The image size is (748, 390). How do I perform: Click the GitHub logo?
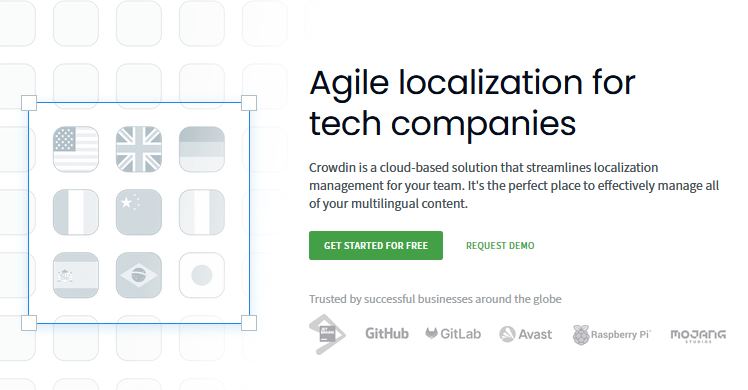pos(387,334)
